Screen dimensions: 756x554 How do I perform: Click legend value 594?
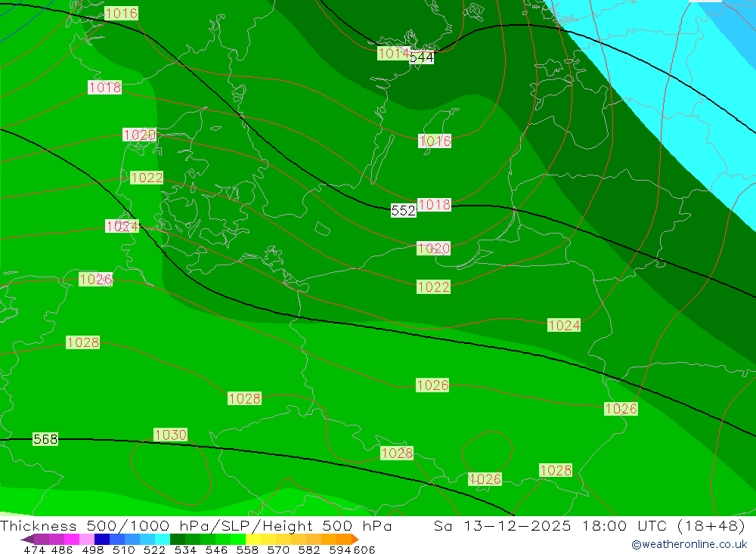(340, 550)
